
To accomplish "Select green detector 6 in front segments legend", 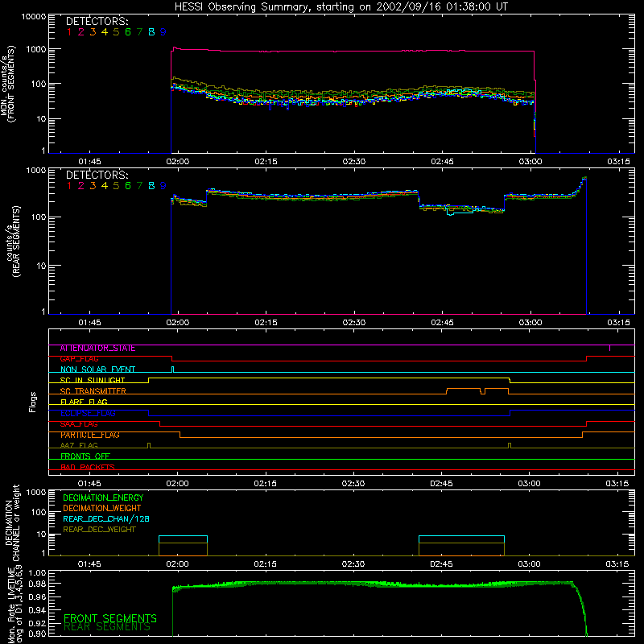I will [x=128, y=32].
